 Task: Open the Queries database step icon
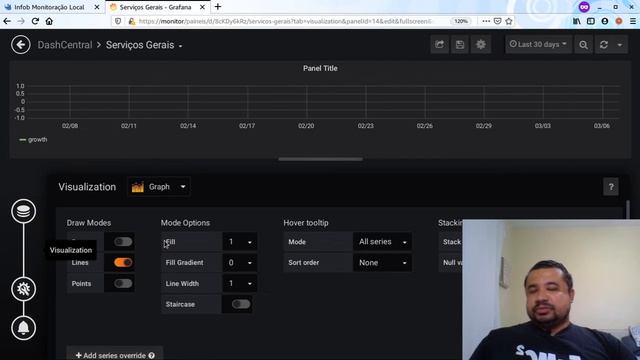pos(23,211)
